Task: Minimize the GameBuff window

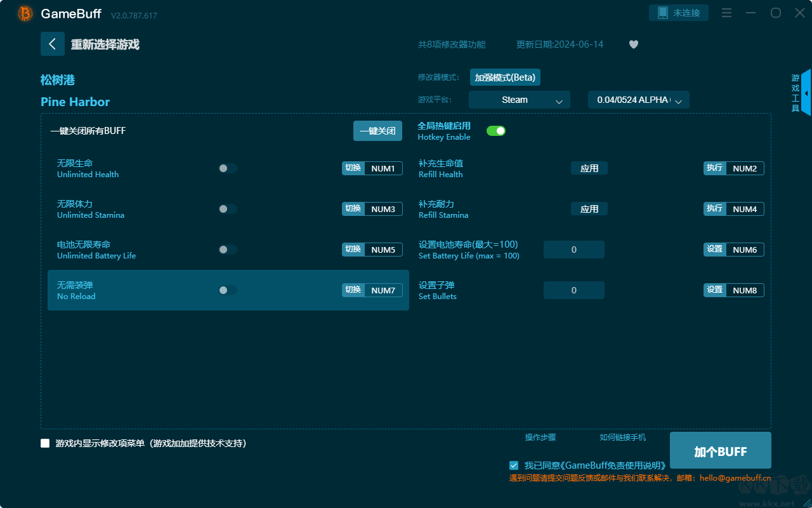Action: 751,13
